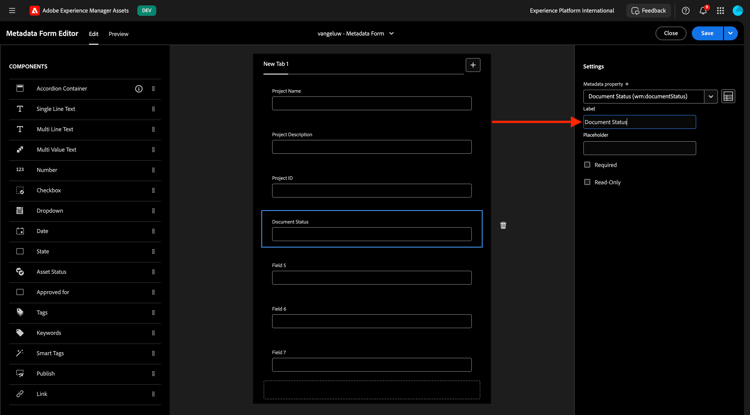Select the Single Line Text component icon
The width and height of the screenshot is (750, 415).
coord(20,109)
